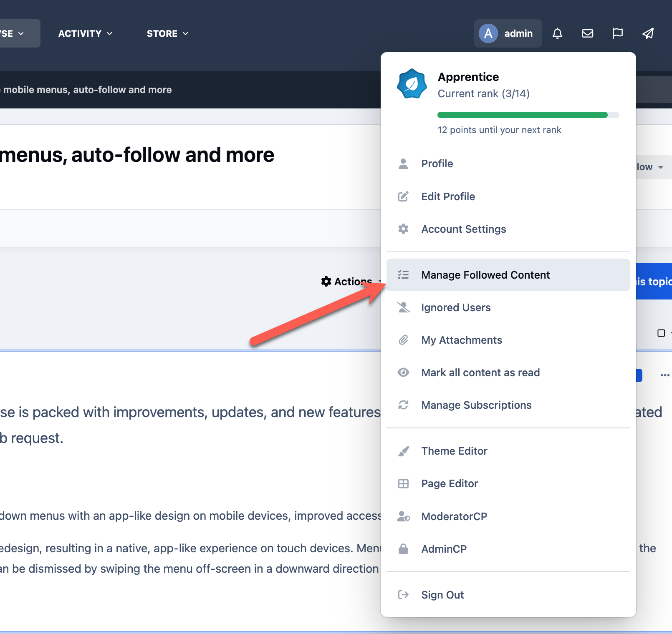Click the Apprentice rank badge icon
672x634 pixels.
tap(412, 83)
